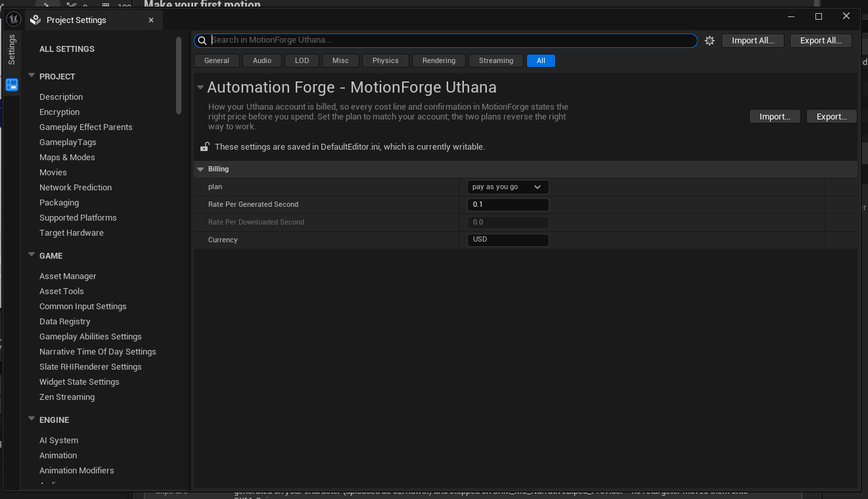Collapse the ENGINE category
The width and height of the screenshot is (868, 499).
tap(32, 419)
